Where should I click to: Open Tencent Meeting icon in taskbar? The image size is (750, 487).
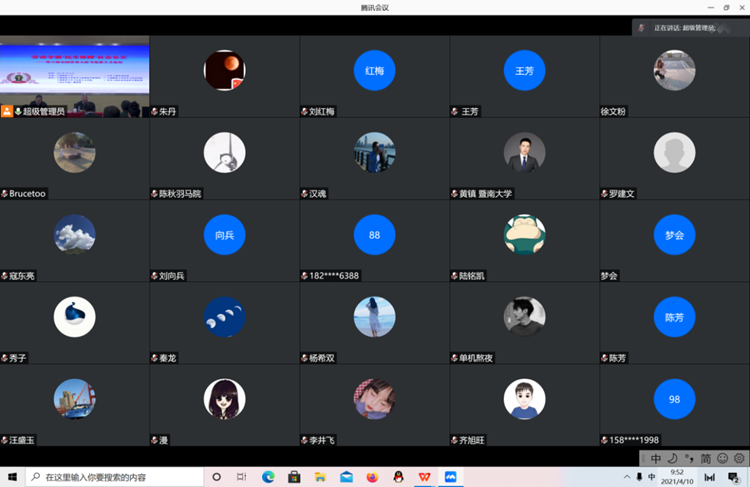pos(451,477)
